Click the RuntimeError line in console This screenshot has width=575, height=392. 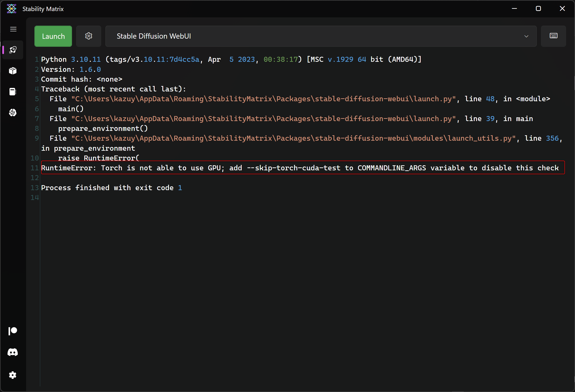(x=300, y=168)
